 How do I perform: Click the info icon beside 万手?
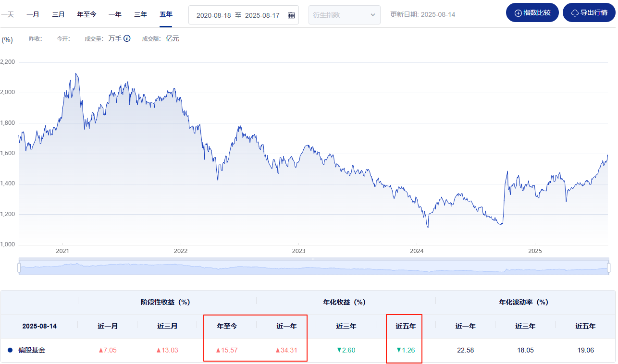pos(127,38)
